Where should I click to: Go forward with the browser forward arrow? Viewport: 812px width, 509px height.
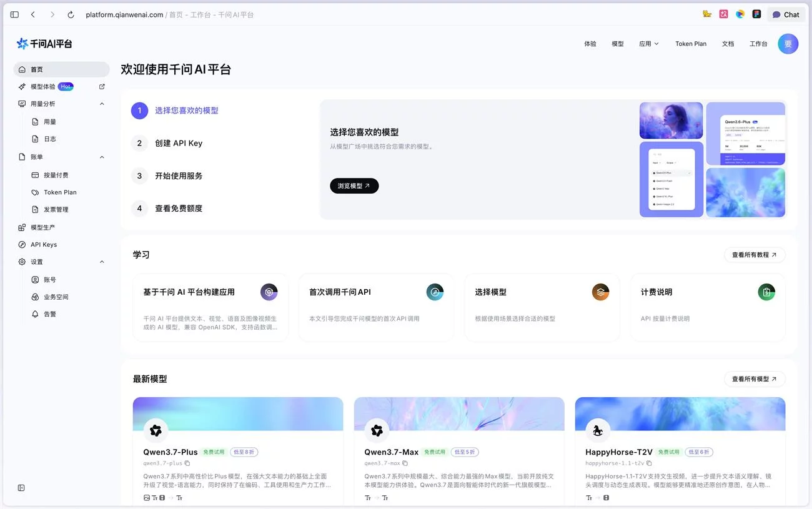click(x=52, y=14)
